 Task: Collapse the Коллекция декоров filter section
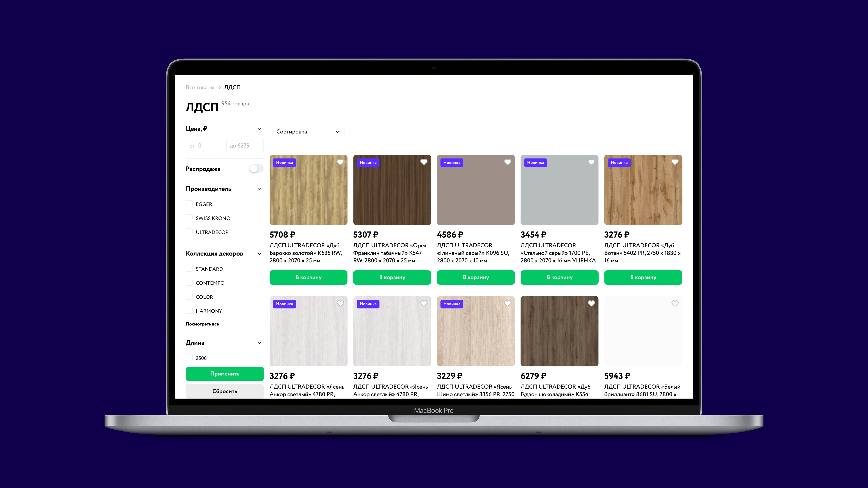coord(259,254)
